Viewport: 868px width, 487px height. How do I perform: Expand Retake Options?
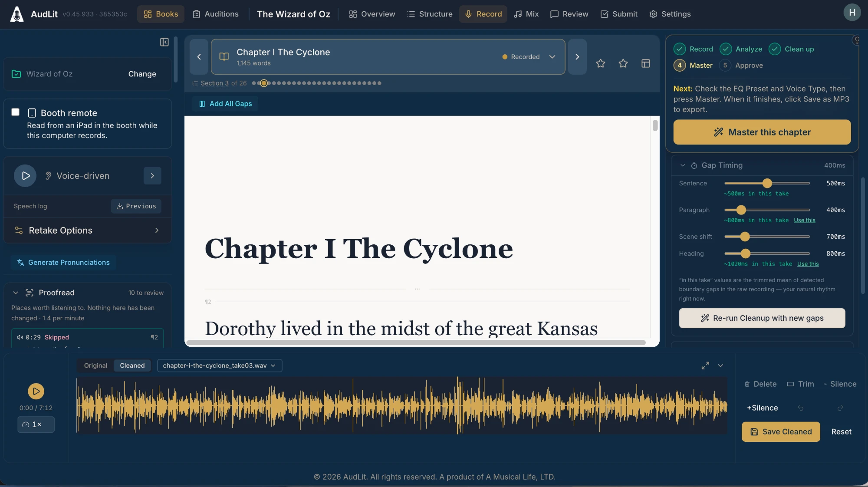87,230
